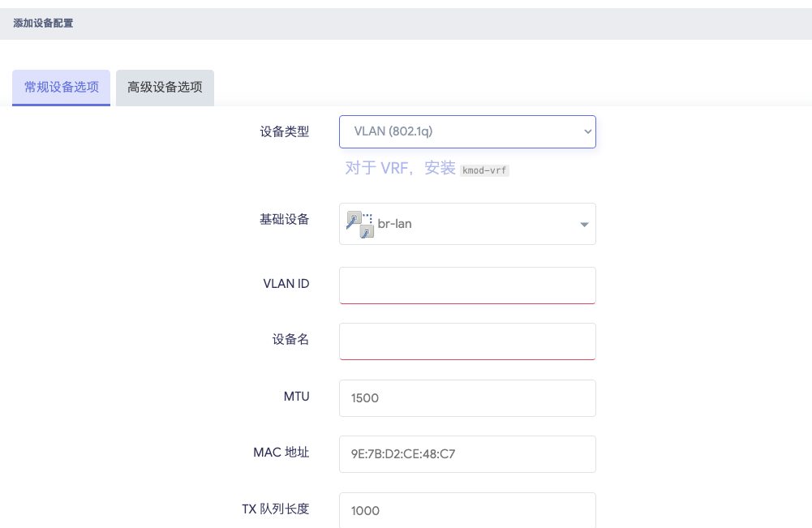Image resolution: width=812 pixels, height=528 pixels.
Task: Click the VLAN ID text label
Action: (x=286, y=284)
